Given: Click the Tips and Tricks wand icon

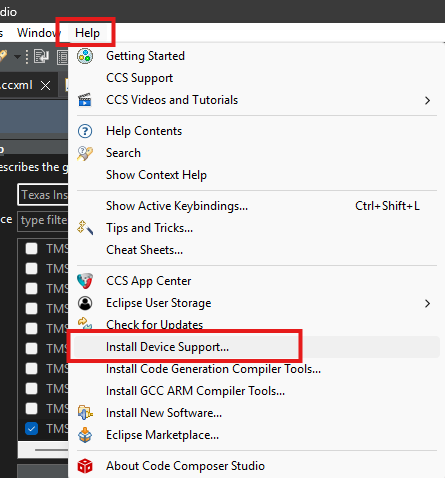Looking at the screenshot, I should [85, 228].
